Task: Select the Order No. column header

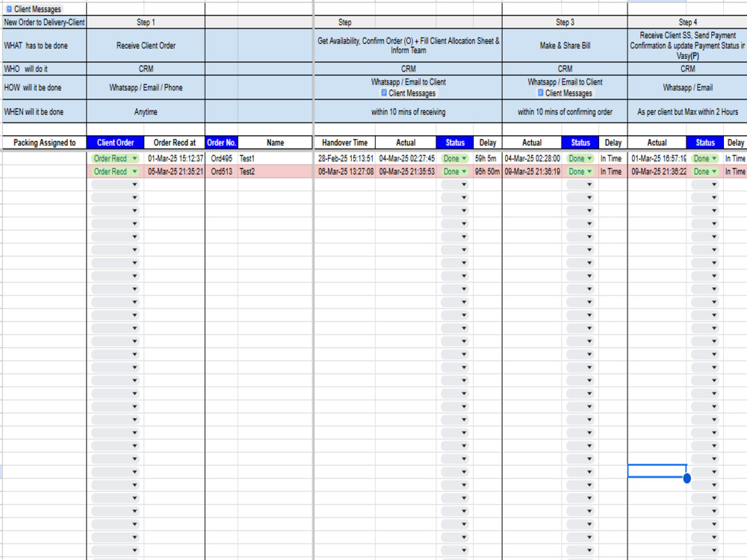Action: 222,143
